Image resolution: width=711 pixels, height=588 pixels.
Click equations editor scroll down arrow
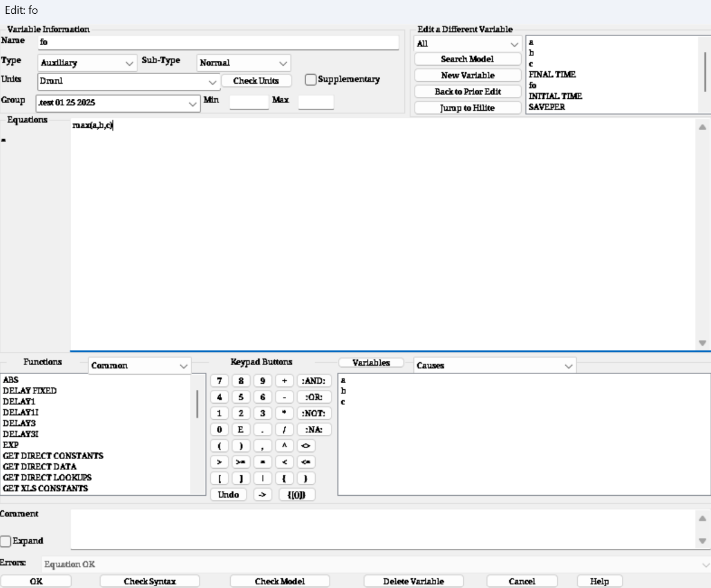pos(703,343)
